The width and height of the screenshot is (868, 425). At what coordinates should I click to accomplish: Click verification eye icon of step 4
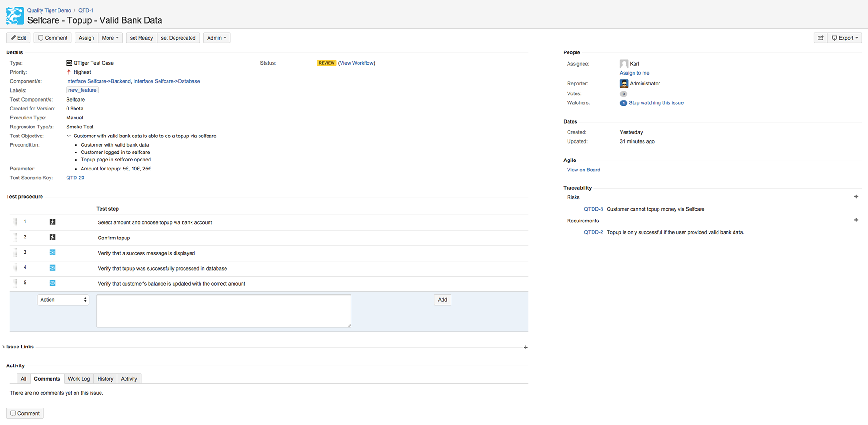52,268
